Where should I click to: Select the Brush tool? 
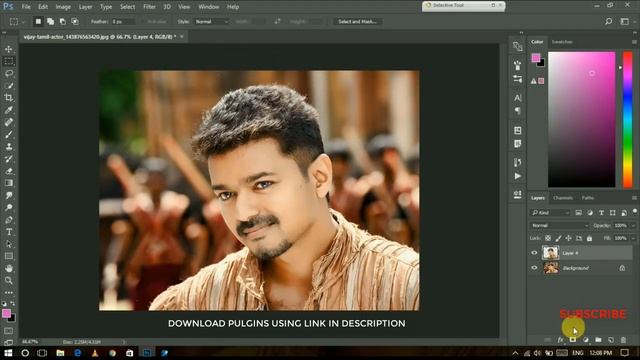coord(9,134)
